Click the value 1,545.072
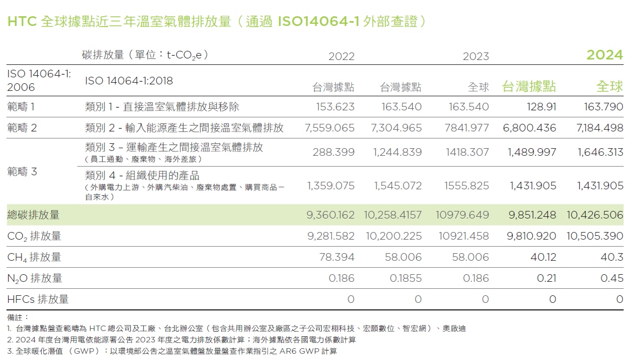The height and width of the screenshot is (364, 635). (398, 186)
